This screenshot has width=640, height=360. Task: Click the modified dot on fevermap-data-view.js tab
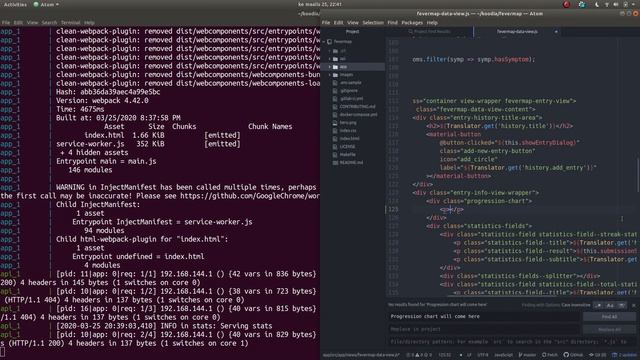[556, 31]
